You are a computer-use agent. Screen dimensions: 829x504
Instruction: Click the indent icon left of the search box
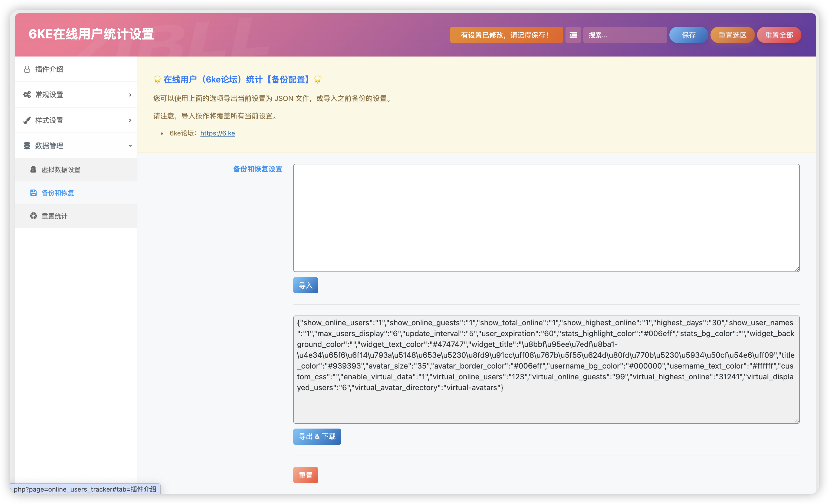573,35
